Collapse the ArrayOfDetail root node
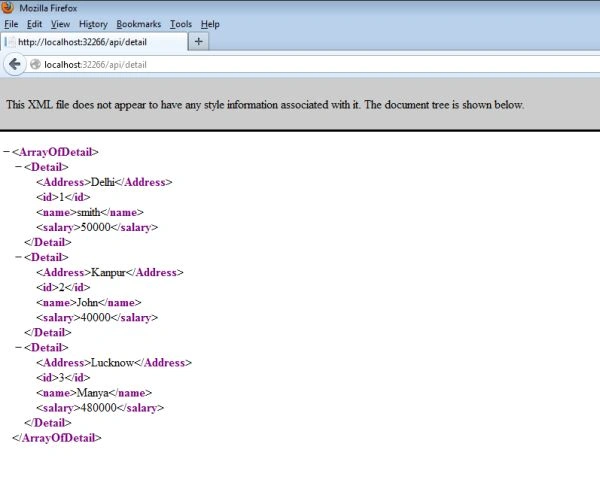Image resolution: width=600 pixels, height=483 pixels. [6, 152]
